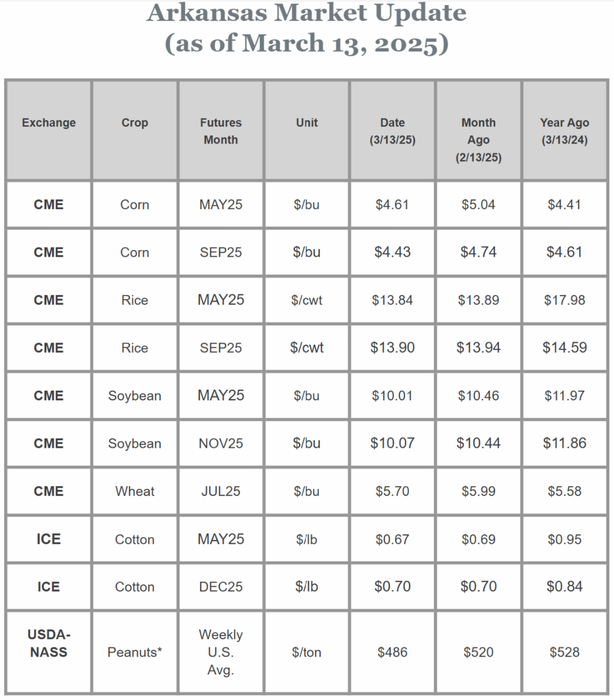Click the Crop column header

pos(135,123)
